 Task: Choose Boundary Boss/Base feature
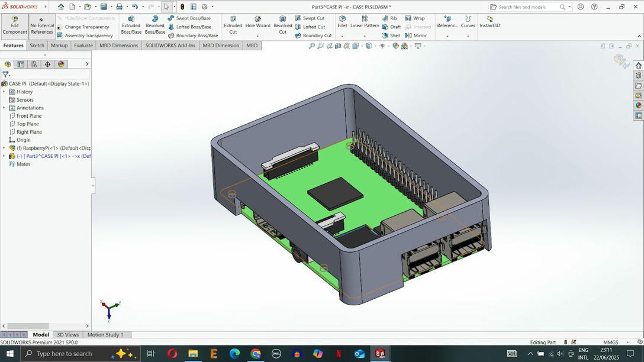(192, 35)
